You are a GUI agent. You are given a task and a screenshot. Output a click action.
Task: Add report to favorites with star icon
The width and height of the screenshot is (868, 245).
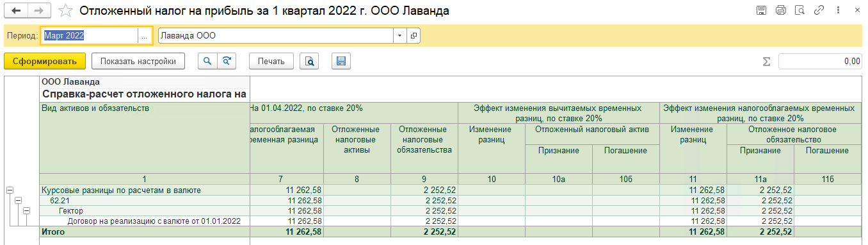(x=65, y=11)
